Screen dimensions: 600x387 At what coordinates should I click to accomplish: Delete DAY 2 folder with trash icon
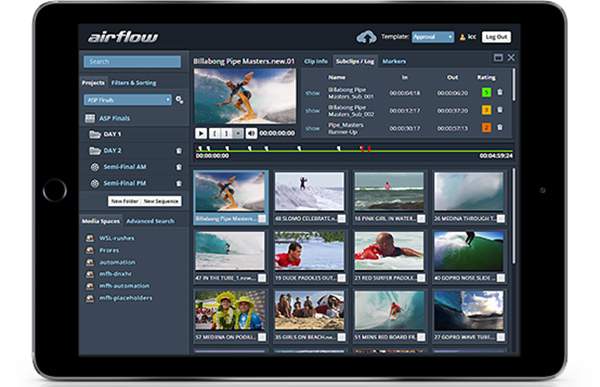pyautogui.click(x=179, y=151)
